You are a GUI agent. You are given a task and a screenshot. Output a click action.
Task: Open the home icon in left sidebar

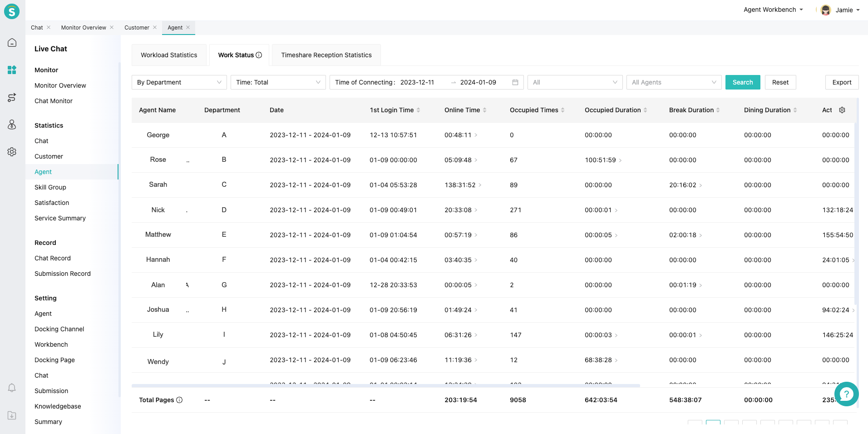tap(12, 43)
